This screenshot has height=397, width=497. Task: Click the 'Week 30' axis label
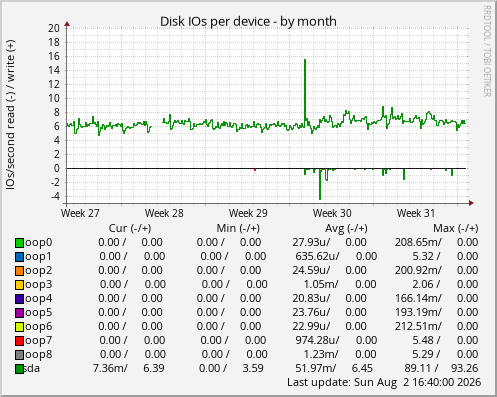click(332, 213)
